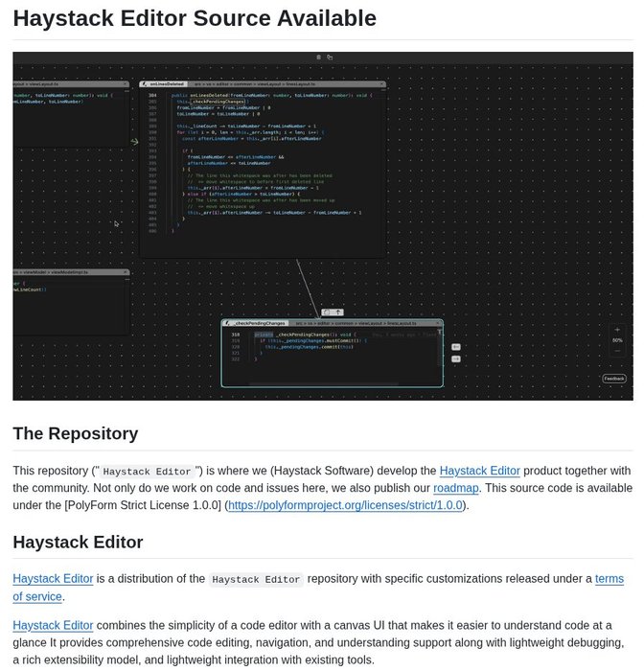The height and width of the screenshot is (671, 644).
Task: Click the zoom in plus button
Action: click(617, 330)
